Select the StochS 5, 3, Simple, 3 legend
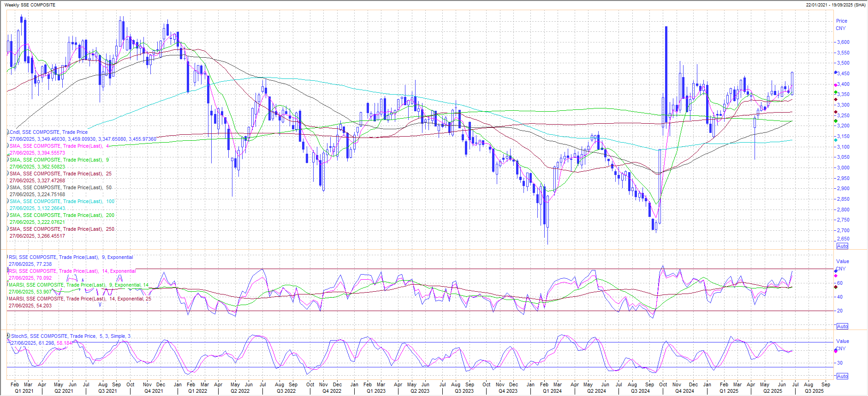The height and width of the screenshot is (396, 868). [x=71, y=336]
